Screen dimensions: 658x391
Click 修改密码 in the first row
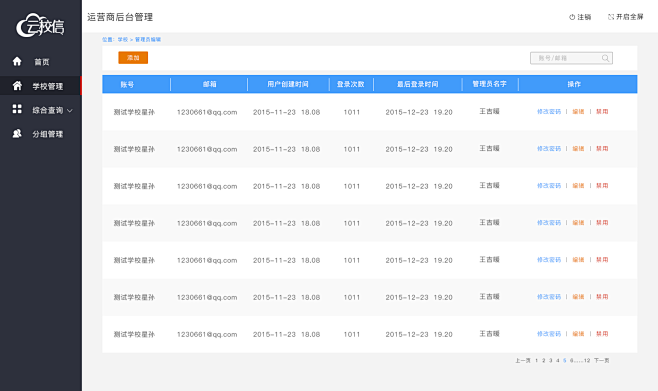click(x=549, y=112)
